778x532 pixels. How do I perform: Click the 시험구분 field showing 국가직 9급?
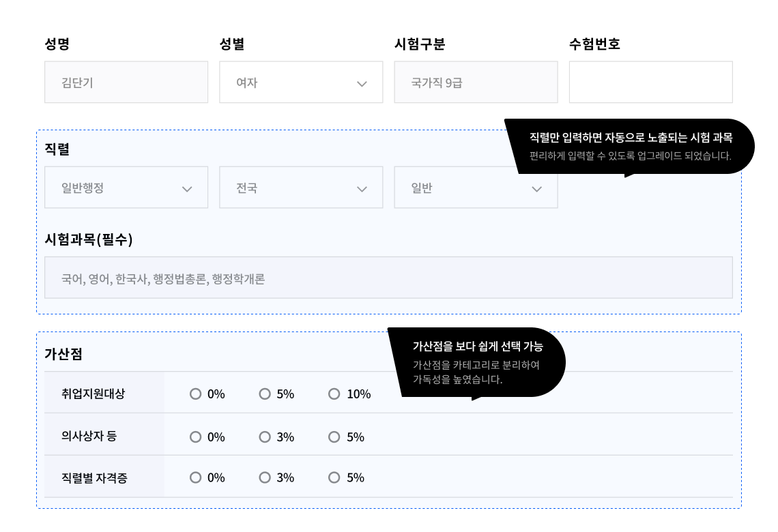[476, 83]
